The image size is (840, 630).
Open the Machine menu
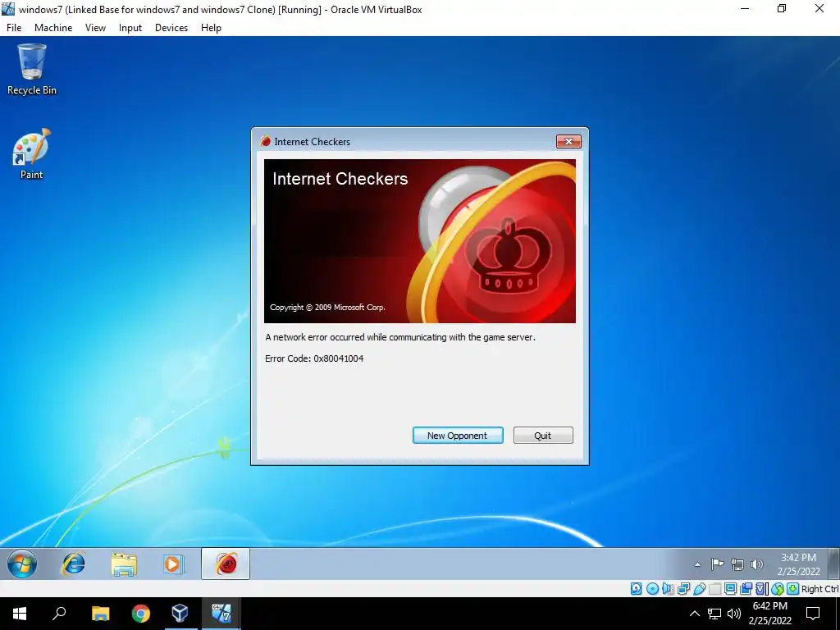click(x=53, y=28)
